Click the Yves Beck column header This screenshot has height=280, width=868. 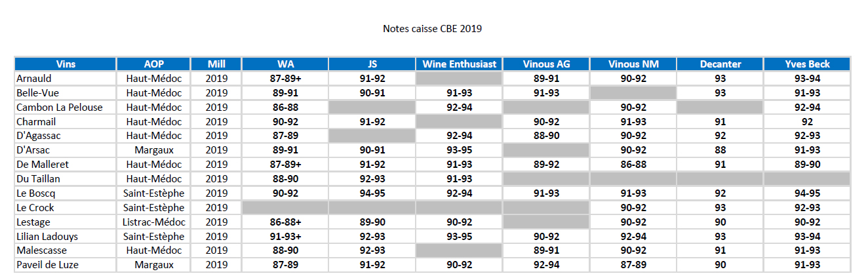click(807, 64)
